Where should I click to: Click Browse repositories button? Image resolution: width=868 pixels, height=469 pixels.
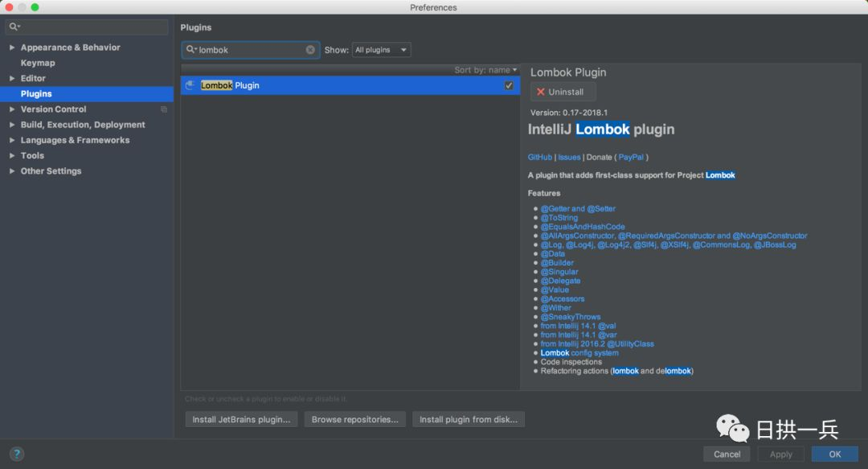355,420
